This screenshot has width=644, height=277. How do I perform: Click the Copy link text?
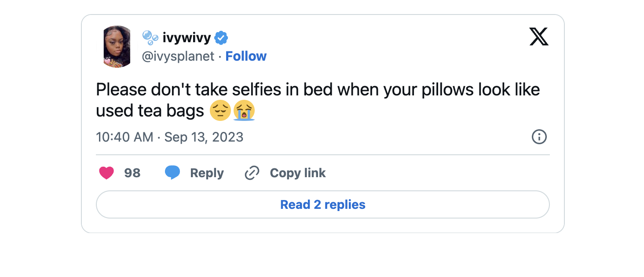tap(298, 173)
